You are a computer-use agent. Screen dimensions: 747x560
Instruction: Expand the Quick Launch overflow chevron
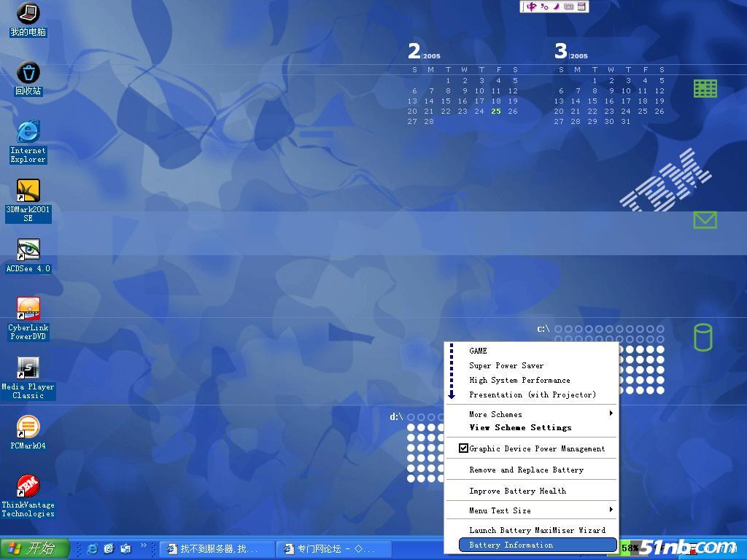[x=144, y=545]
